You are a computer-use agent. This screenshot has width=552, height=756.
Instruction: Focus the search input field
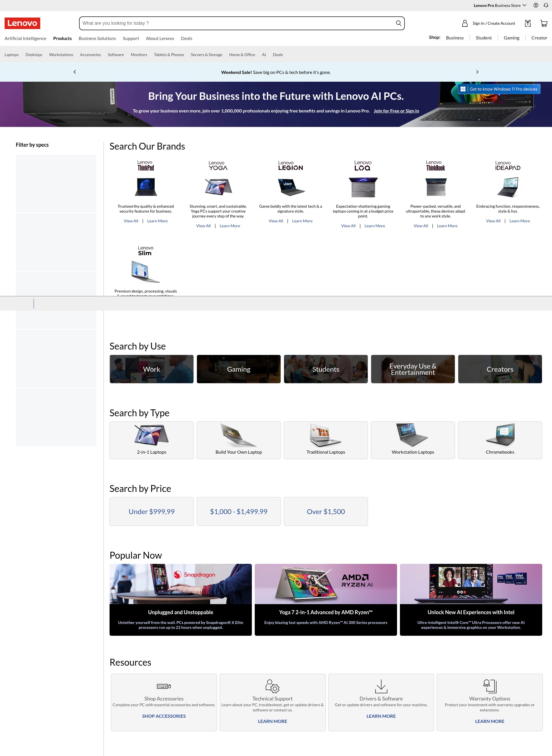(237, 23)
